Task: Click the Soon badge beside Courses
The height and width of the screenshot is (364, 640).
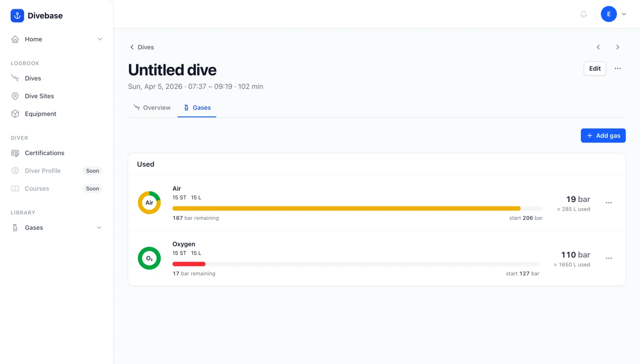Action: coord(92,188)
